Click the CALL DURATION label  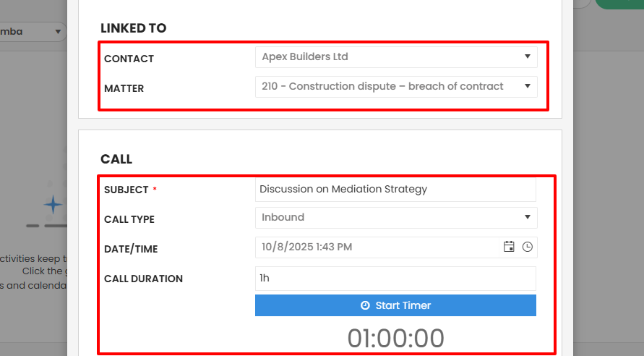[143, 279]
